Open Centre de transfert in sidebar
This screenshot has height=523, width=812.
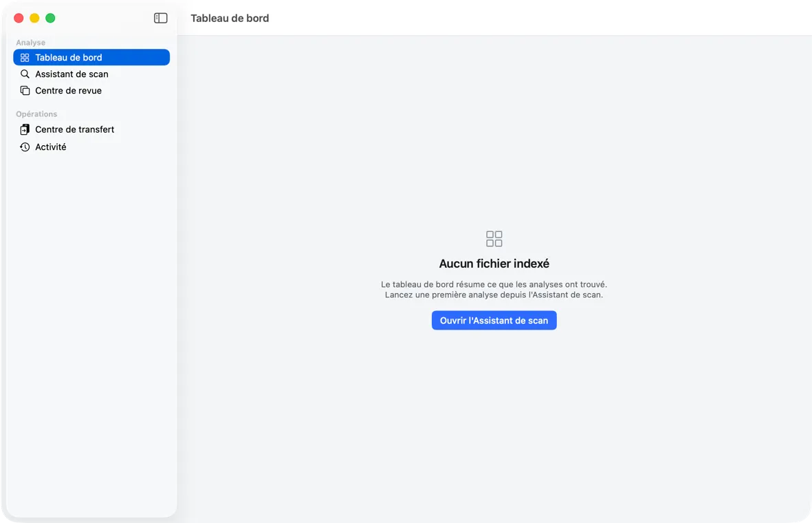91,129
